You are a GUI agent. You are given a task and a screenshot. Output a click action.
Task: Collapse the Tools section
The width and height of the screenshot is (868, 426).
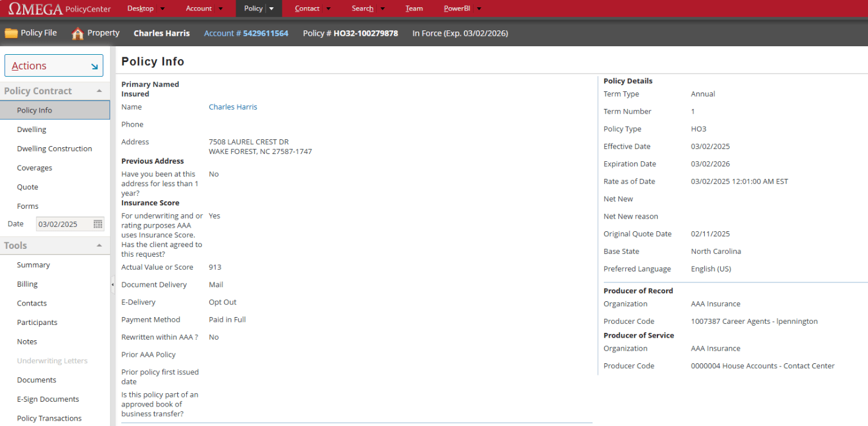click(99, 245)
